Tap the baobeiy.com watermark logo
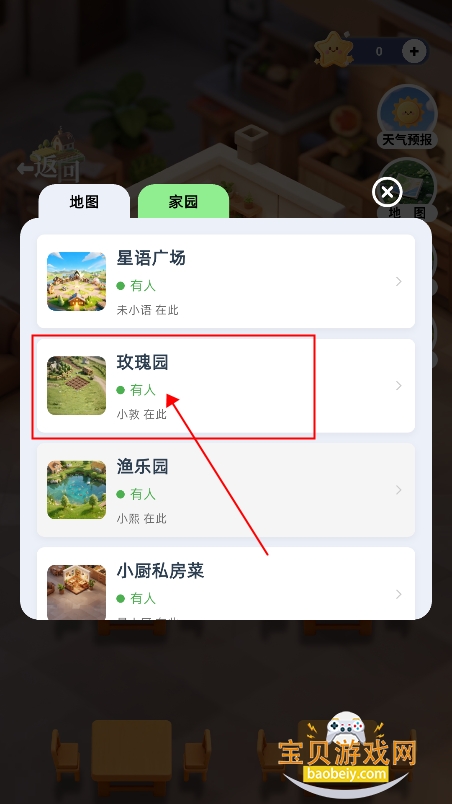452x804 pixels. point(346,753)
